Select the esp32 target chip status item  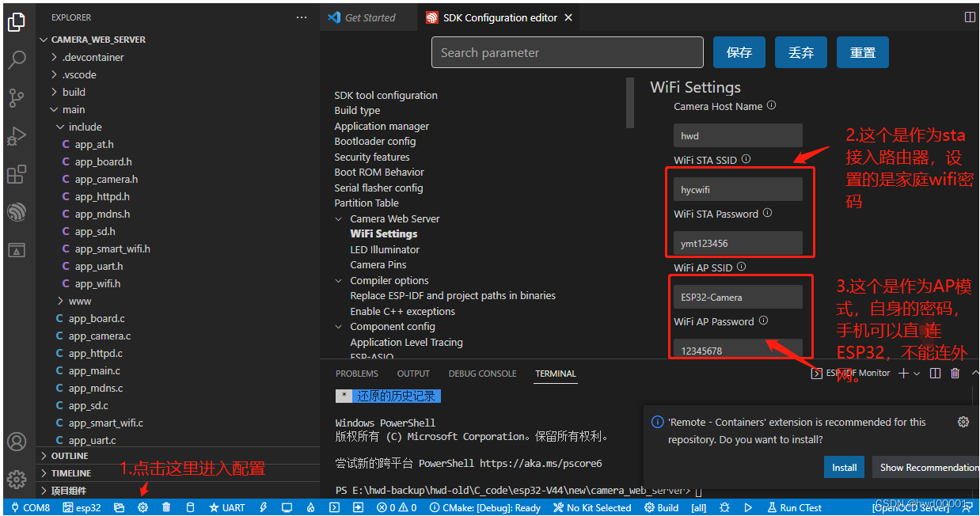[x=82, y=508]
